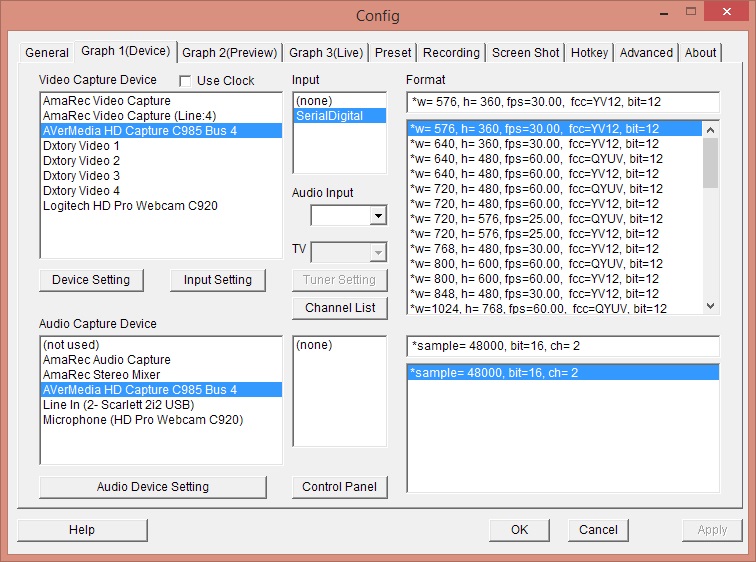
Task: Open the Audio Input dropdown
Action: [x=378, y=215]
